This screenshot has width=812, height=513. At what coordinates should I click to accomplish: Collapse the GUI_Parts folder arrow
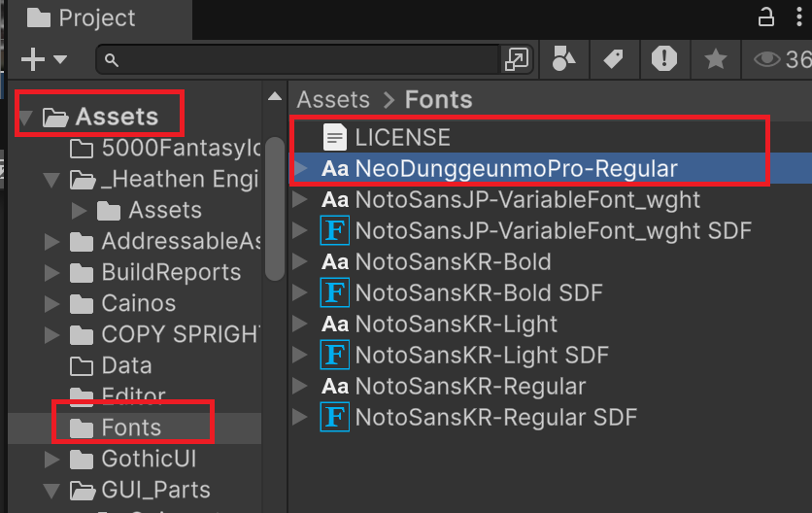[51, 491]
